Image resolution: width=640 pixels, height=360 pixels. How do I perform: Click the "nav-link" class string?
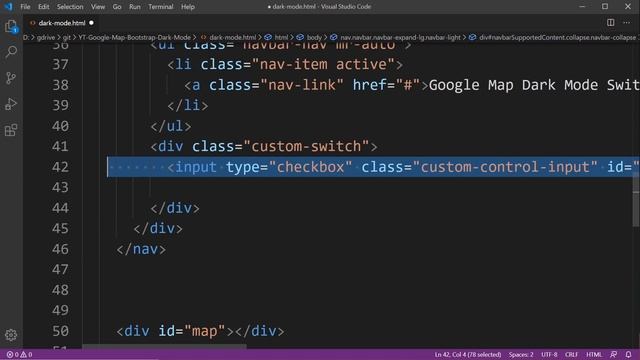pos(302,85)
